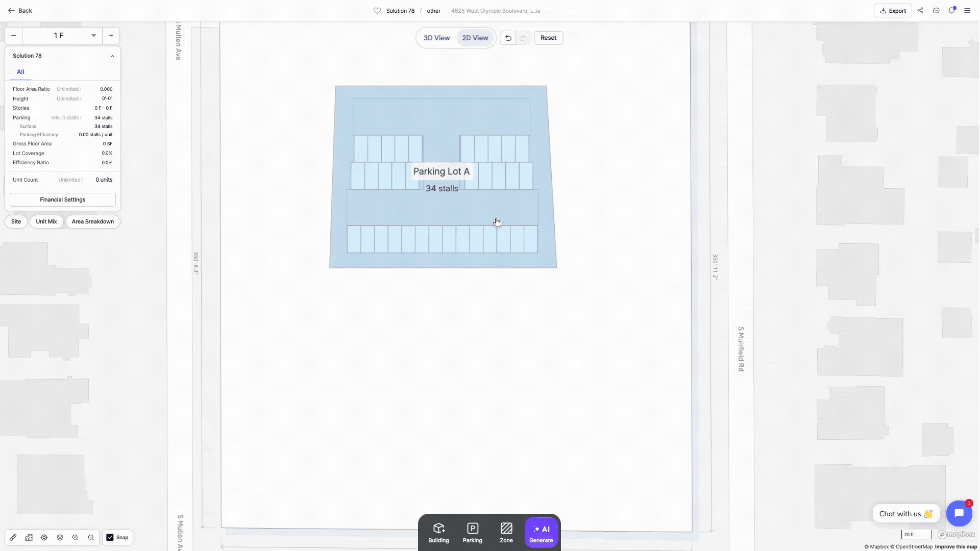Click the buildings context icon
Screen dimensions: 980x551
point(29,537)
